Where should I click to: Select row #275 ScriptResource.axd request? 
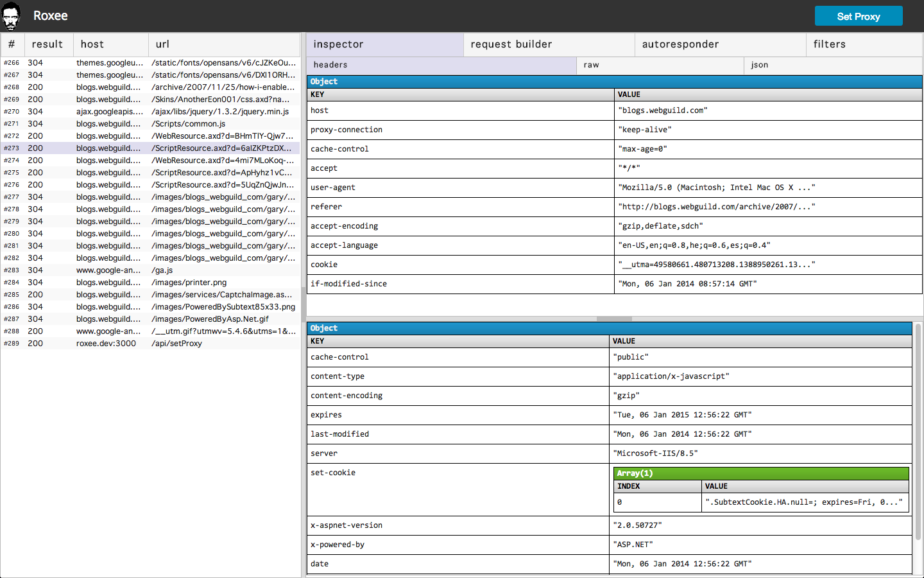pyautogui.click(x=150, y=173)
